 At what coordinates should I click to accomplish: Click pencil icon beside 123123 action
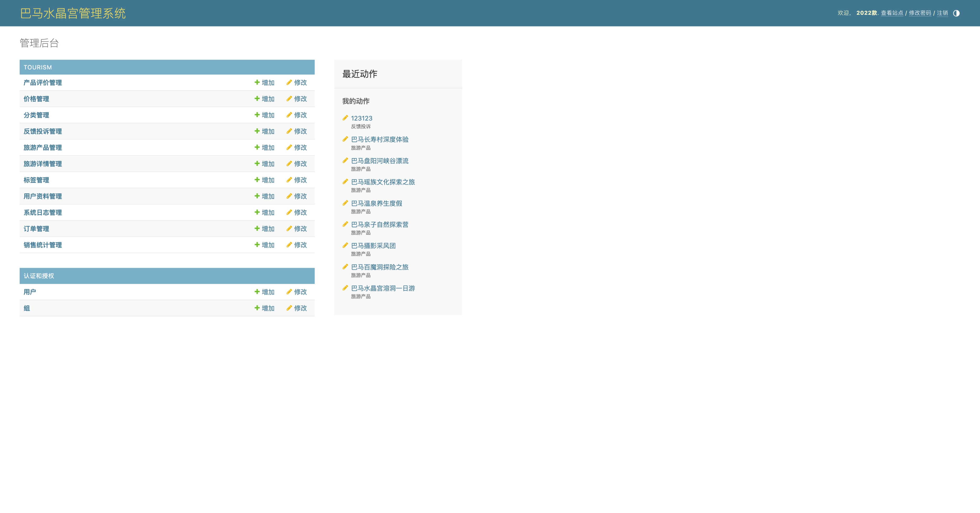tap(345, 118)
